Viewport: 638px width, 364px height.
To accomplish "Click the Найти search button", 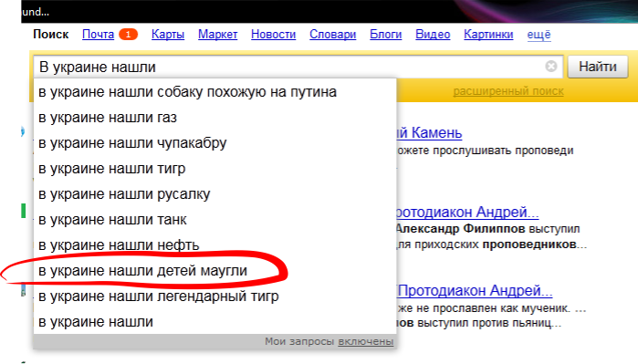I will point(598,67).
